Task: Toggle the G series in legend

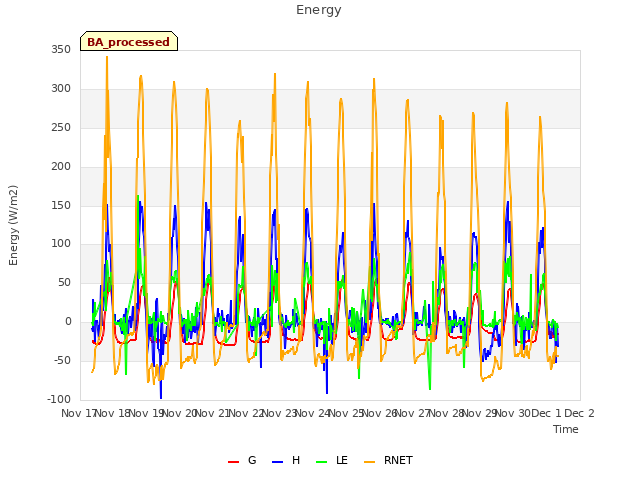Action: [x=242, y=460]
